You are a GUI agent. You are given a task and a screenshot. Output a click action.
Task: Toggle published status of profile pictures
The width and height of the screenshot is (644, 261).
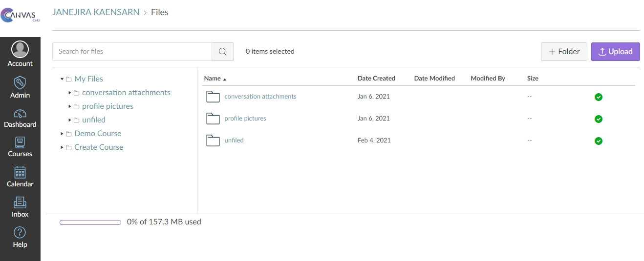point(598,119)
